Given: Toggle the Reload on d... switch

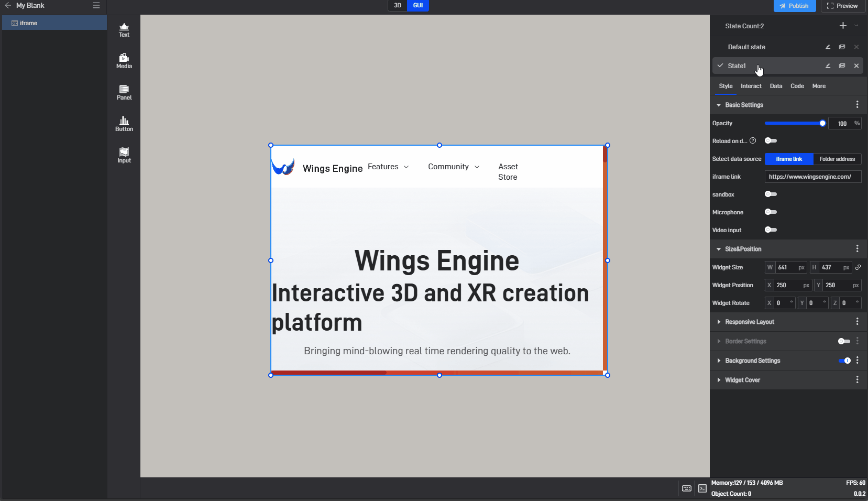Looking at the screenshot, I should (x=771, y=141).
